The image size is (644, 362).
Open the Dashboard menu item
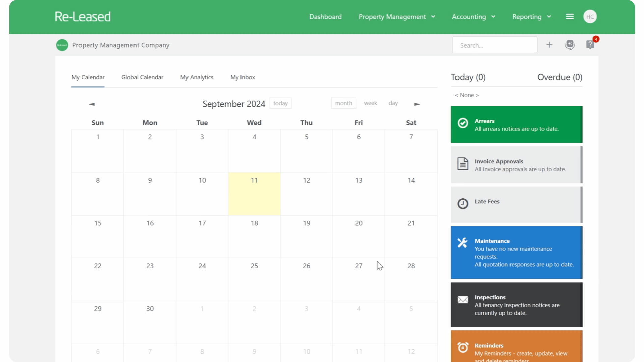click(x=325, y=17)
